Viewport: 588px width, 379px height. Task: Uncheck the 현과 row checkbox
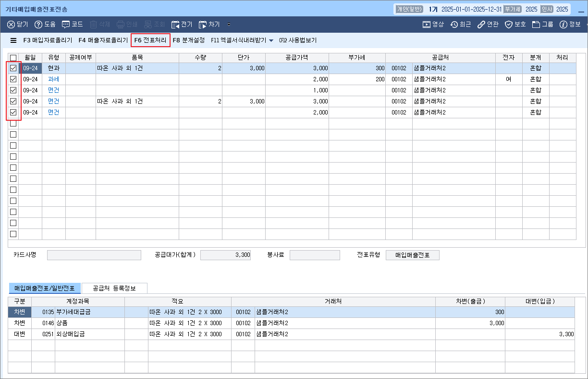pos(13,68)
